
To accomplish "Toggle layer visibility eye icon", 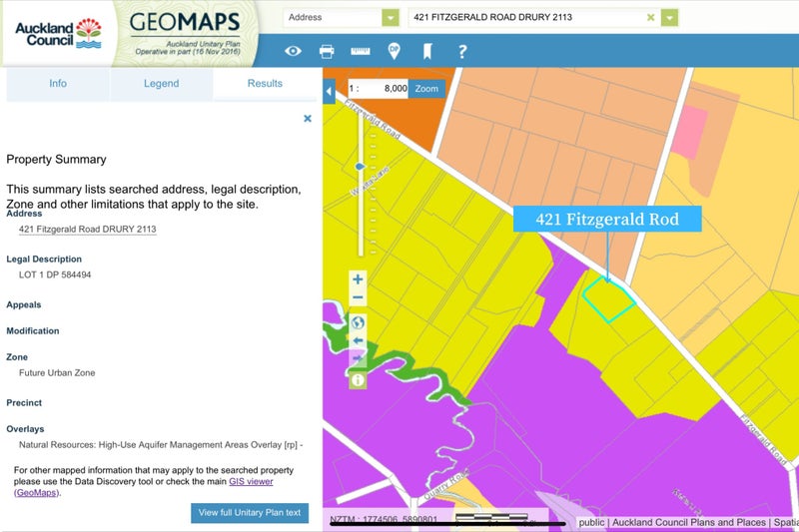I will point(293,51).
